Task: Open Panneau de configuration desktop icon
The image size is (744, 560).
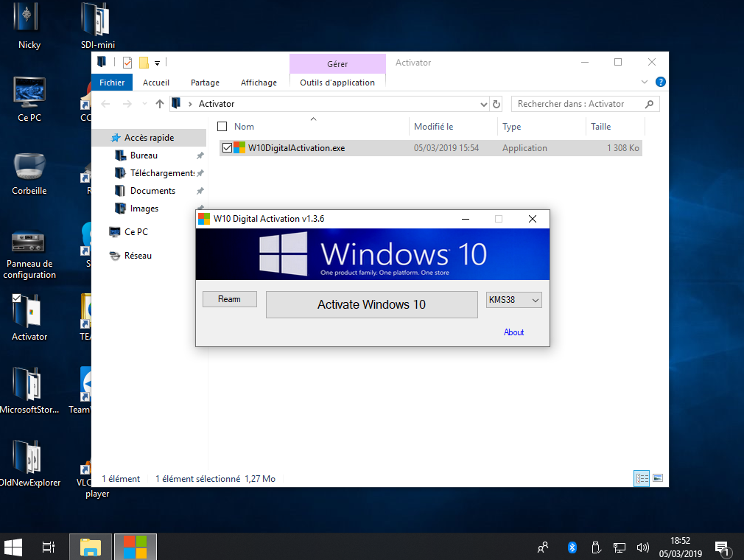Action: [x=29, y=254]
